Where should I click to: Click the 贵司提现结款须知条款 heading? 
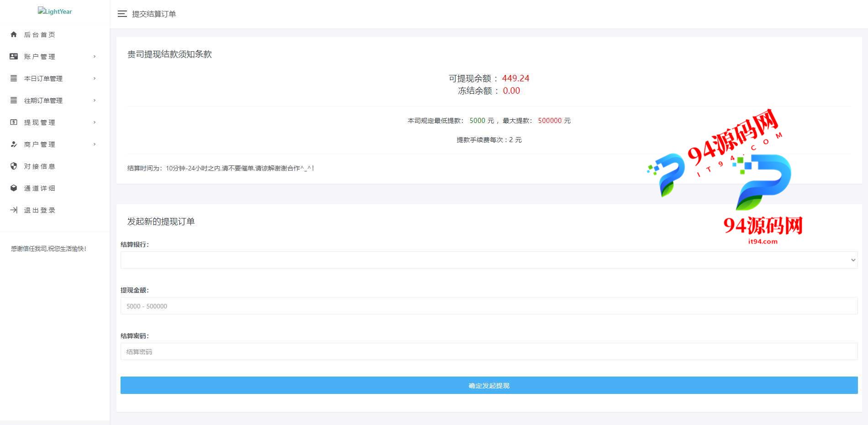coord(169,54)
